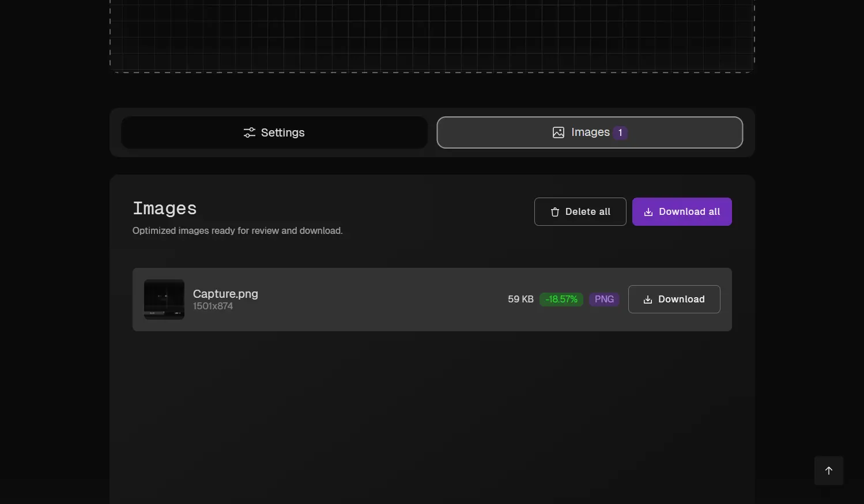This screenshot has height=504, width=864.
Task: Click the purple PNG format badge
Action: tap(604, 300)
